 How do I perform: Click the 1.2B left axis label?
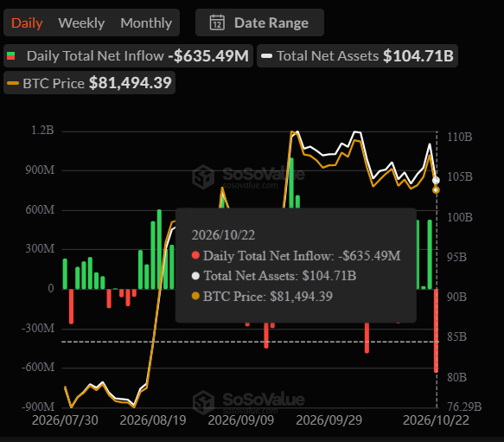pyautogui.click(x=42, y=131)
